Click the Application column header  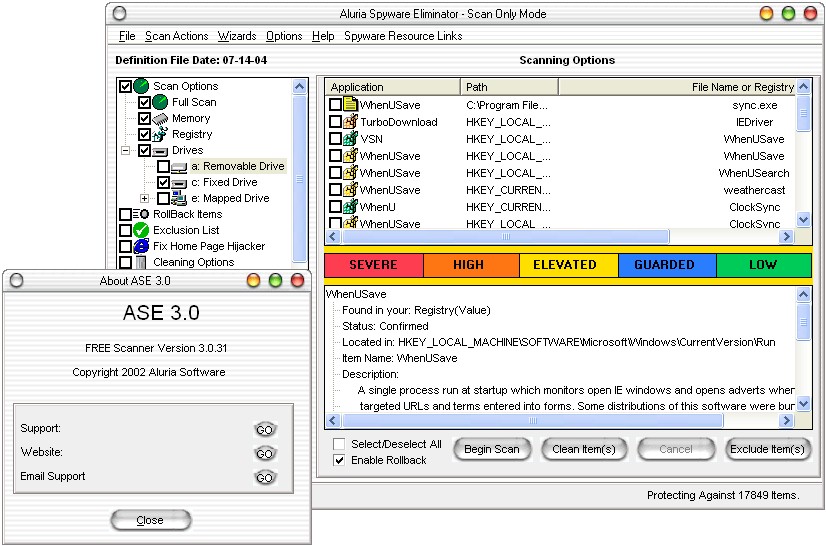[392, 87]
